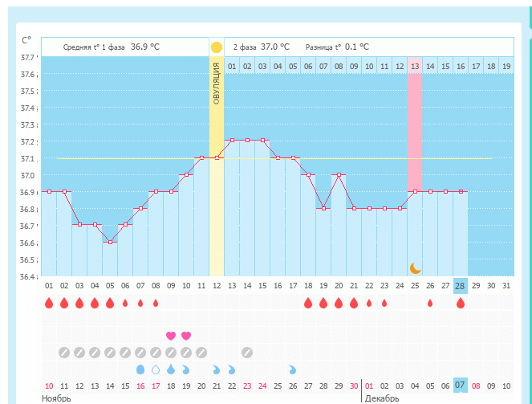Click the phase-two day 01 header cell
Image resolution: width=532 pixels, height=404 pixels.
pos(232,66)
